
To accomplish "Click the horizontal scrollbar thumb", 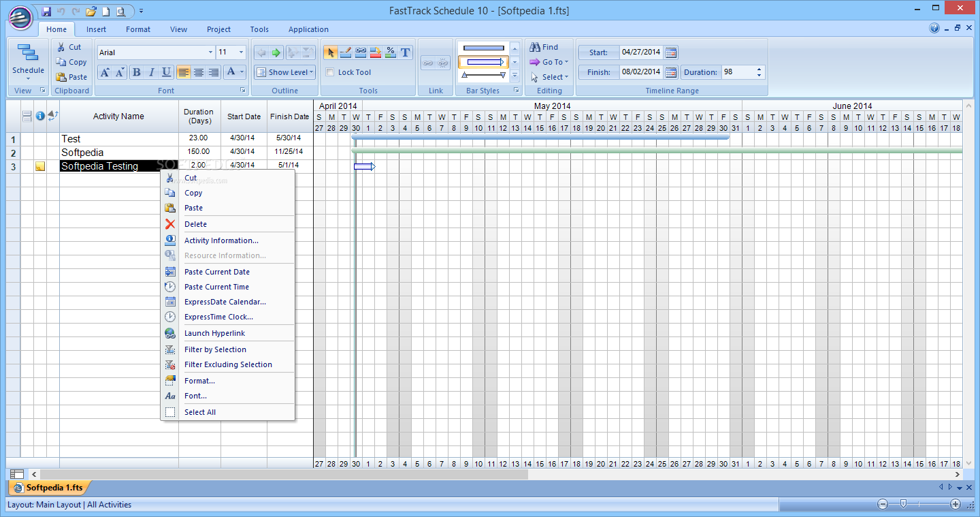I will (284, 474).
